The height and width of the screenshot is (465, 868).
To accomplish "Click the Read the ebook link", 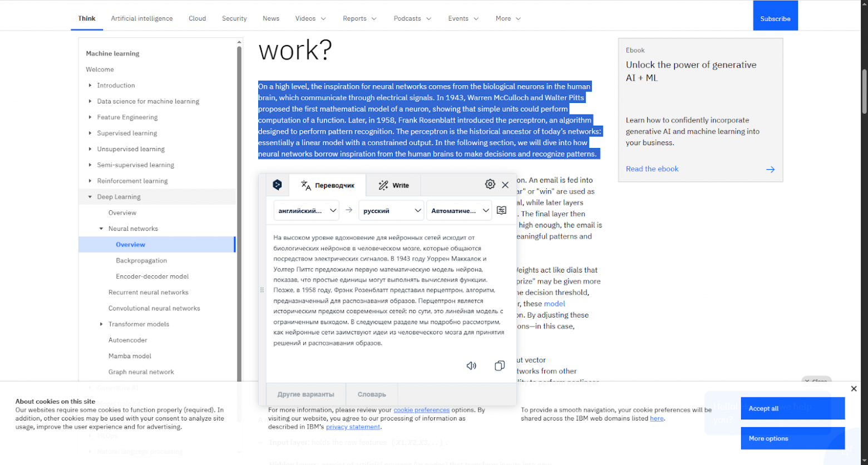I will pyautogui.click(x=652, y=169).
